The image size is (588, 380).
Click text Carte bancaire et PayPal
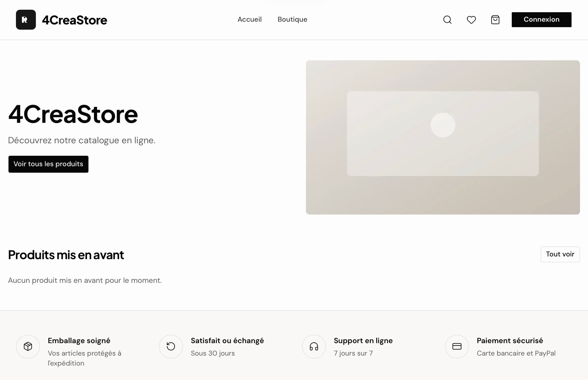pyautogui.click(x=516, y=353)
